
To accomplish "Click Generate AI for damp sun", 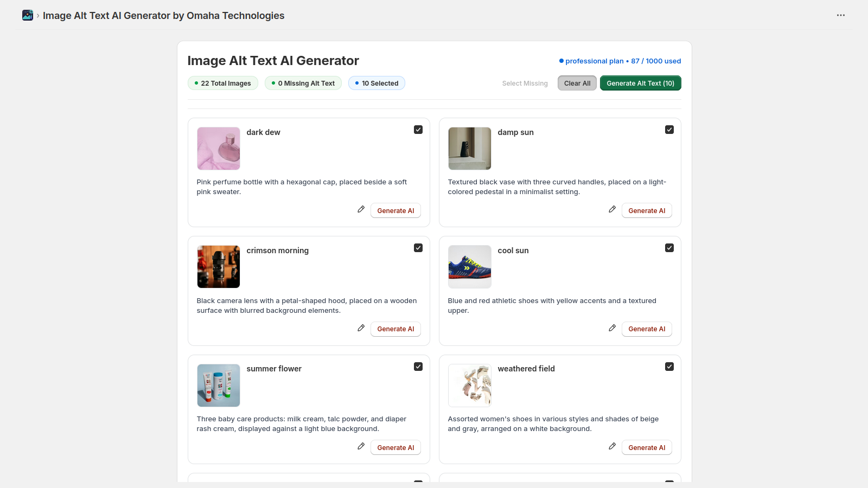I will pos(647,210).
